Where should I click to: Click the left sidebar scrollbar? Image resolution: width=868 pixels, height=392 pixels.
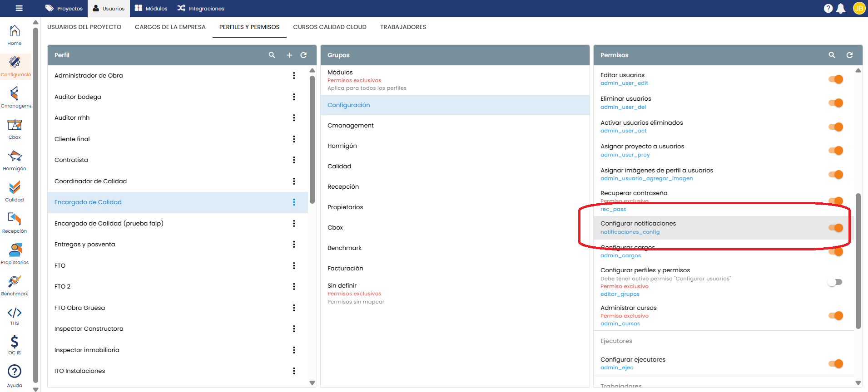(36, 206)
